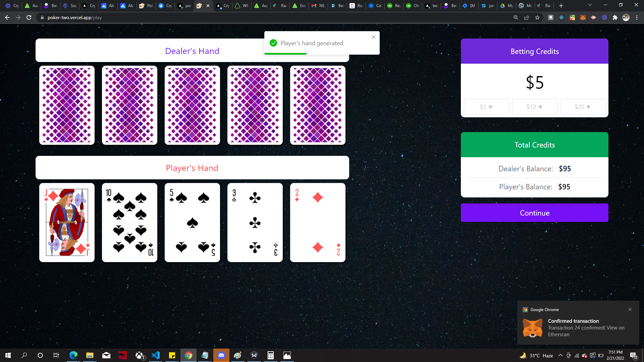Open the Chrome extensions puzzle menu
This screenshot has width=644, height=362.
point(615,17)
